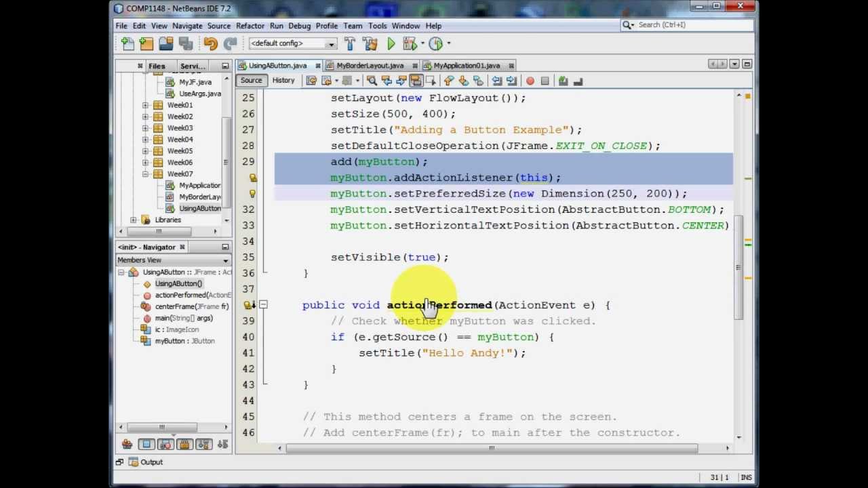Image resolution: width=868 pixels, height=488 pixels.
Task: Open the Refactor menu
Action: click(x=250, y=26)
